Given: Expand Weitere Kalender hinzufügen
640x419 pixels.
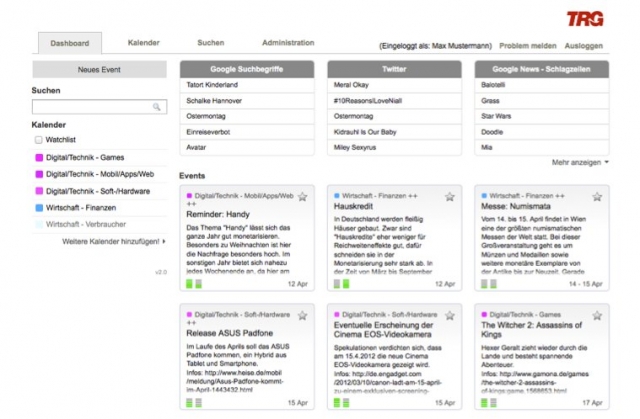Looking at the screenshot, I should (x=113, y=242).
